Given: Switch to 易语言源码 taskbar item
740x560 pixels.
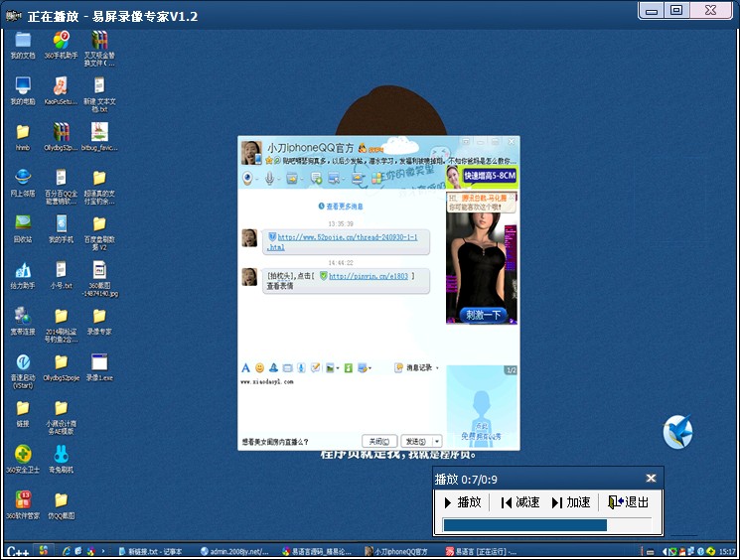Looking at the screenshot, I should (317, 551).
